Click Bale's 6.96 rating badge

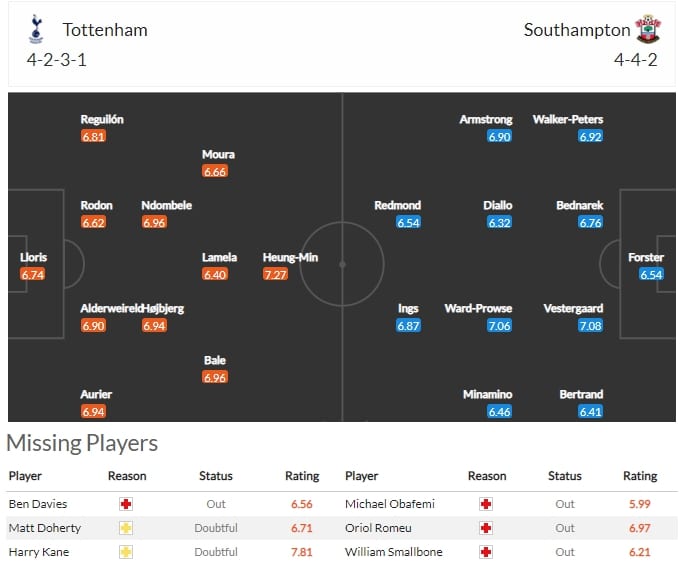point(215,377)
